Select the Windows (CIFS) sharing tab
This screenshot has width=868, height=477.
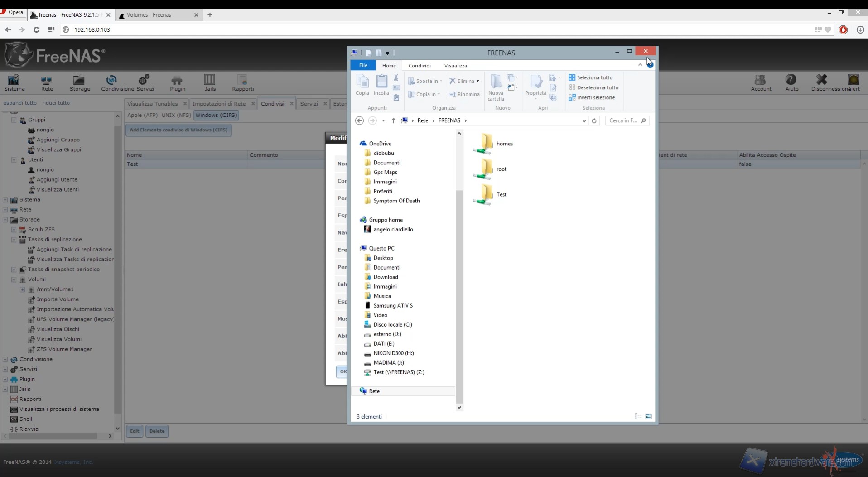(x=216, y=116)
